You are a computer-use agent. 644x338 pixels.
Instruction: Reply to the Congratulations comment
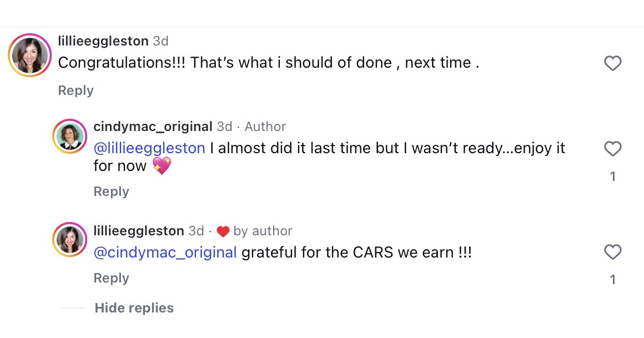tap(76, 90)
